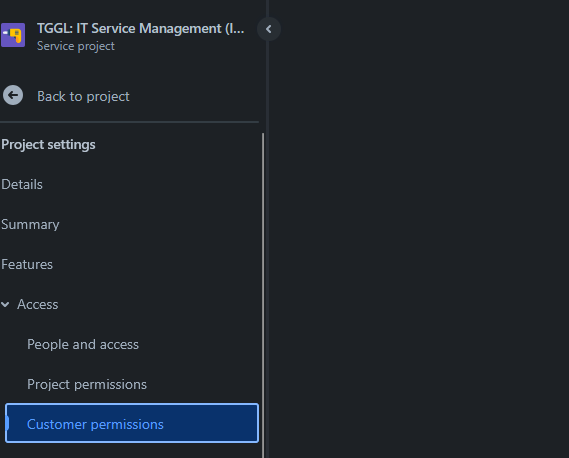Click the Access section label

coord(37,304)
